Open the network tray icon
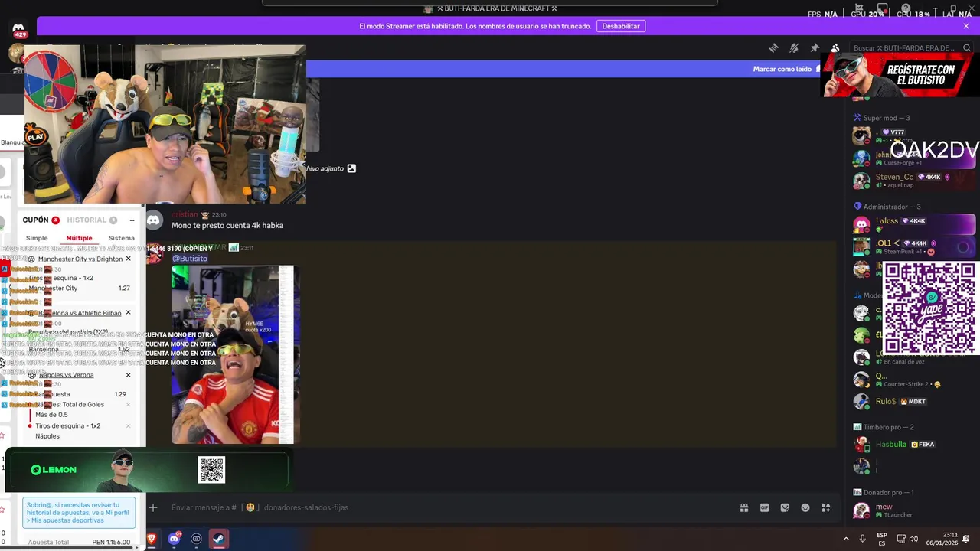 click(901, 539)
